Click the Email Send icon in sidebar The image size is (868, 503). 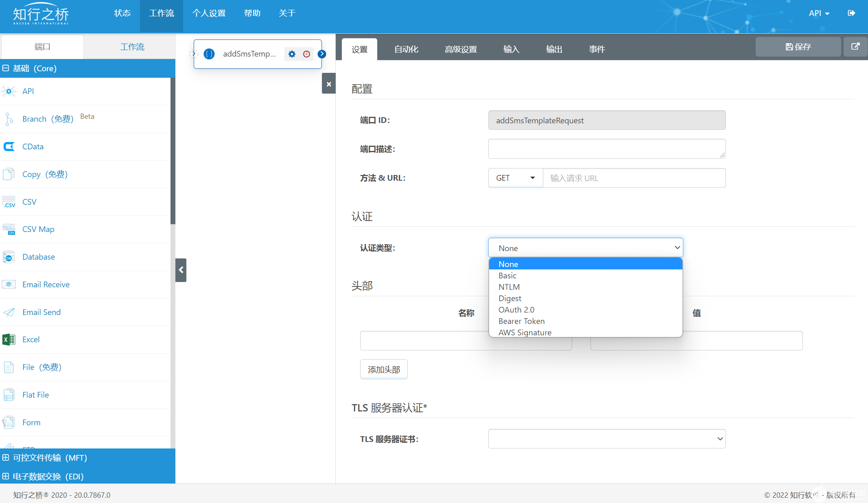(x=9, y=311)
